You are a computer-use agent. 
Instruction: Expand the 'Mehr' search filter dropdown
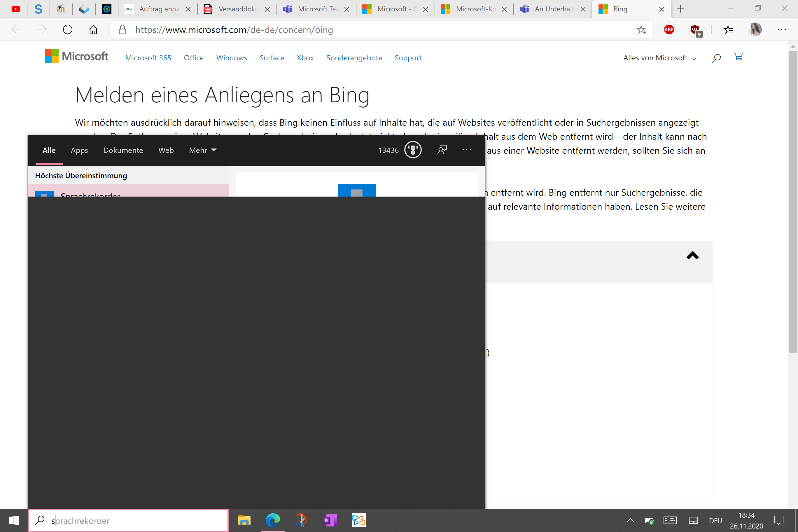click(202, 150)
